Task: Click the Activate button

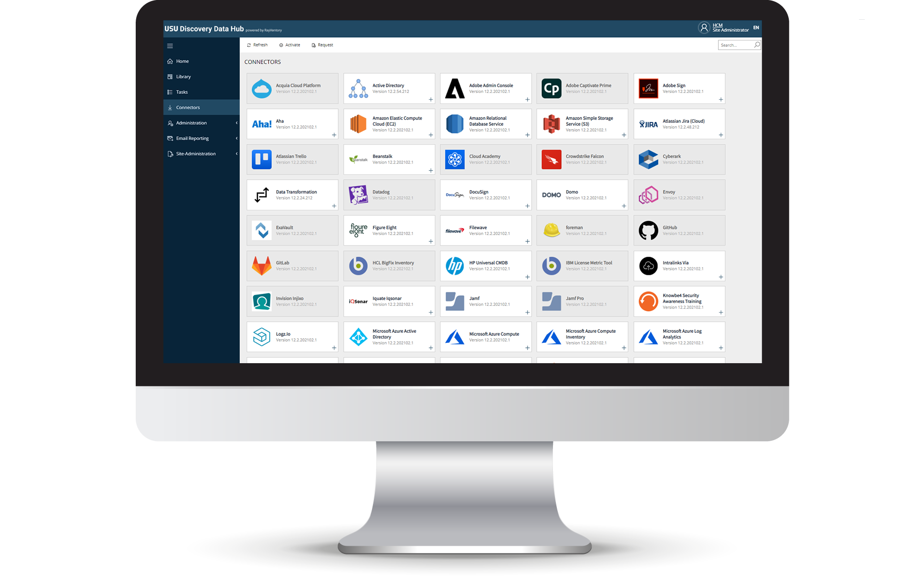Action: 293,45
